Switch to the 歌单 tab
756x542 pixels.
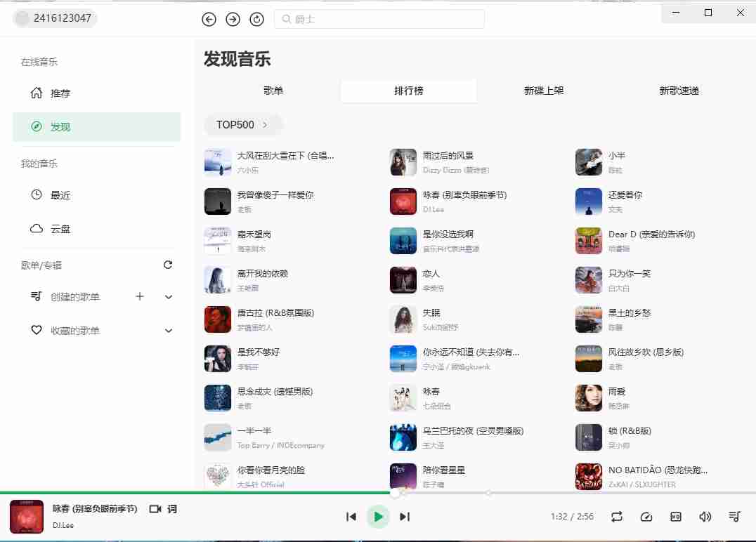click(x=273, y=91)
